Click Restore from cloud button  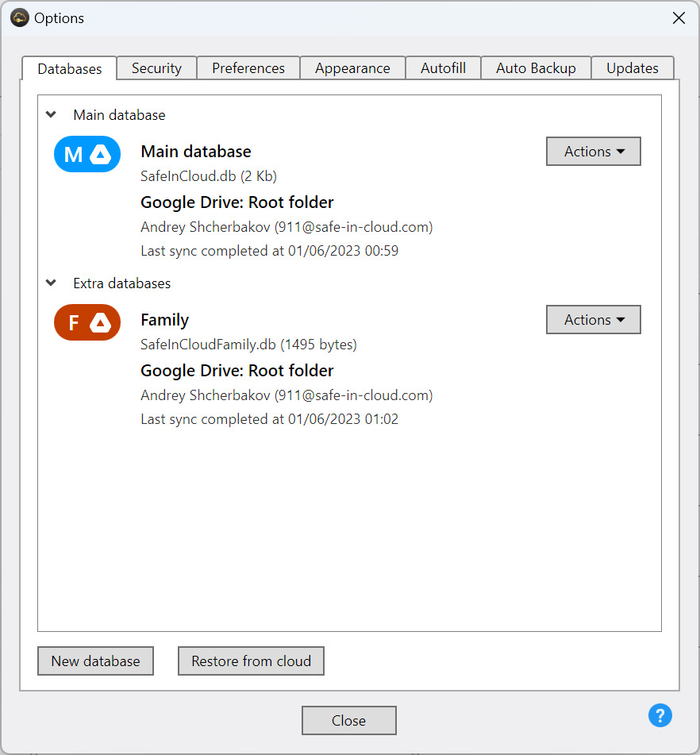tap(252, 661)
